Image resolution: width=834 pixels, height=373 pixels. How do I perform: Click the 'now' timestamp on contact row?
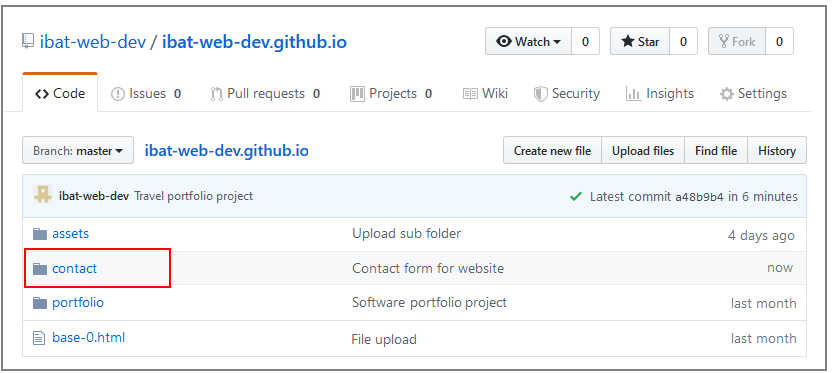coord(780,268)
